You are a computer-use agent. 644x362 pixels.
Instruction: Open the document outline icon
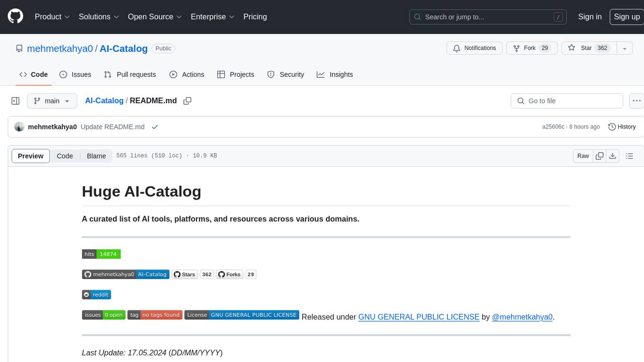[629, 156]
